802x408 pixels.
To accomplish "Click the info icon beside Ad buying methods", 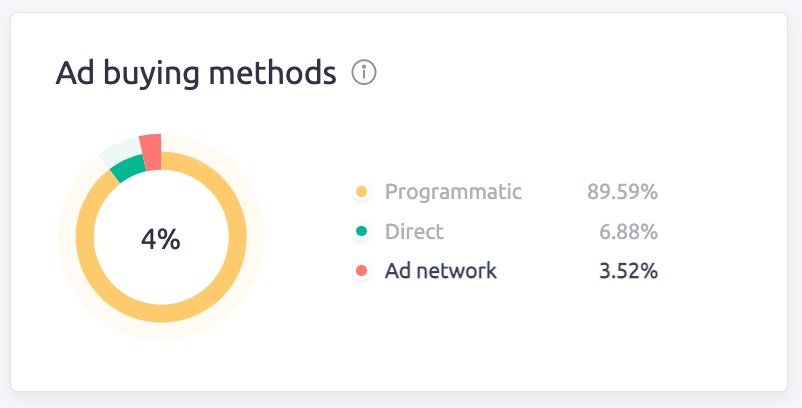I will (364, 73).
